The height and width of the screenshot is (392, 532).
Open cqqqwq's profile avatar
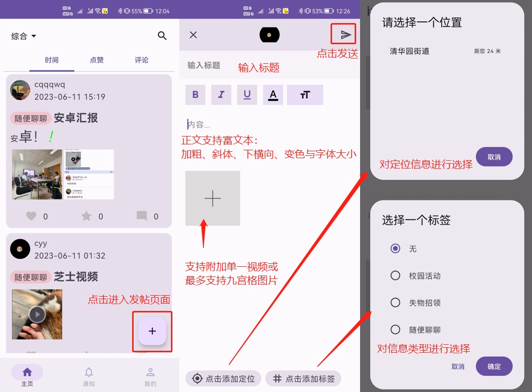(20, 90)
